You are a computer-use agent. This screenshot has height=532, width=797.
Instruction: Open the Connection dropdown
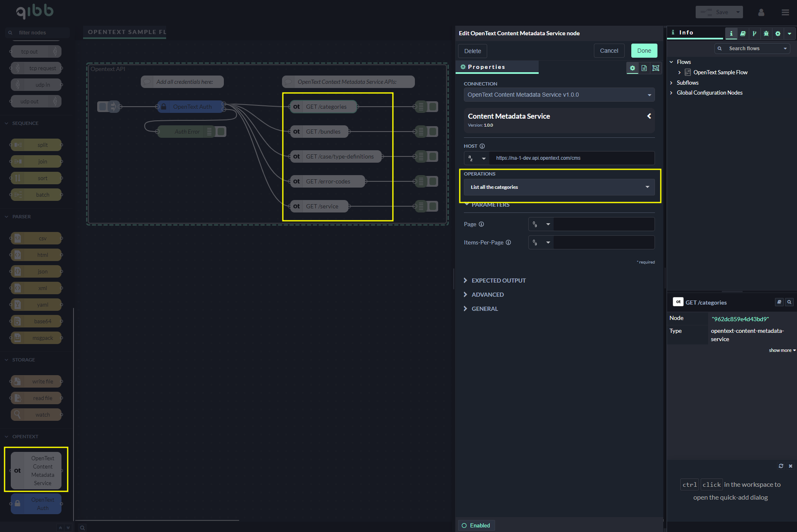point(559,95)
